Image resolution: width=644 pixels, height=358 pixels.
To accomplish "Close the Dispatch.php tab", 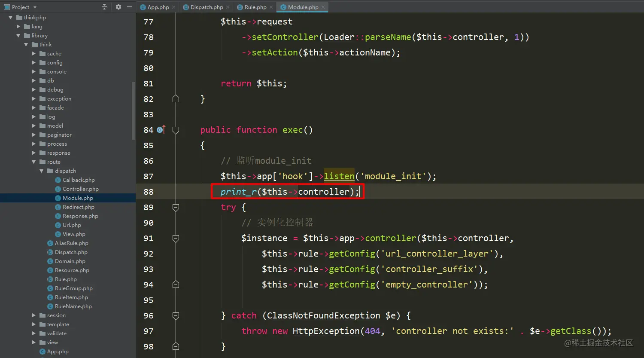I will (x=228, y=7).
